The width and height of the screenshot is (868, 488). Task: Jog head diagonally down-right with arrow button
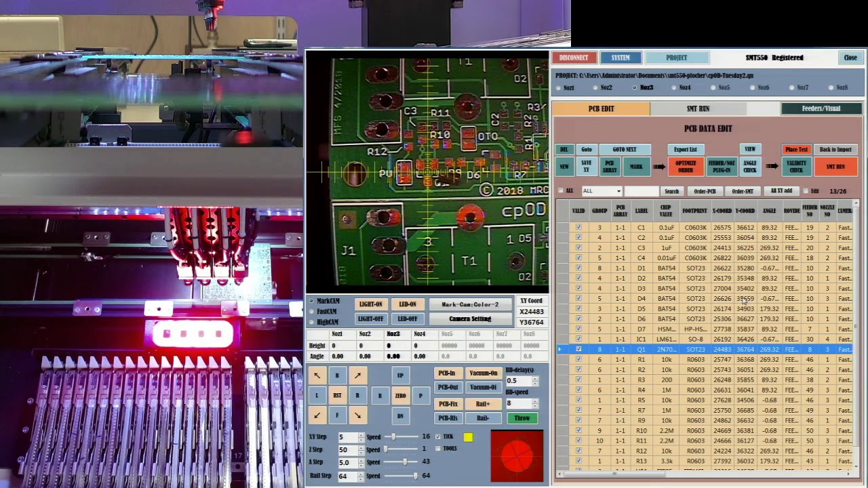pyautogui.click(x=357, y=415)
